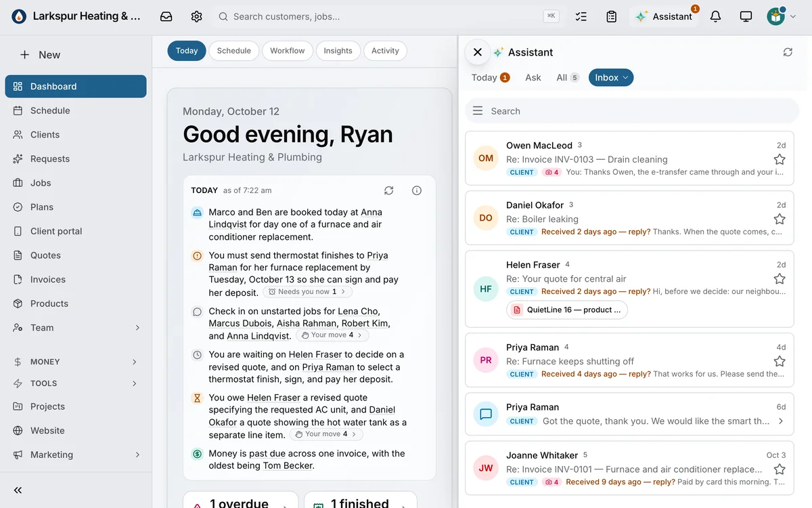812x508 pixels.
Task: Select the Assistant Ask tab
Action: pyautogui.click(x=533, y=78)
